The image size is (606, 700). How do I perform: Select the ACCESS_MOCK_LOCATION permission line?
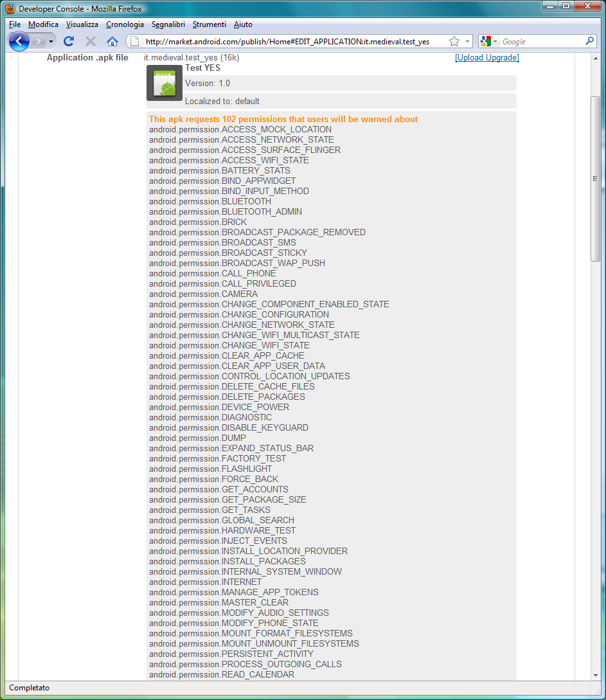pyautogui.click(x=240, y=129)
